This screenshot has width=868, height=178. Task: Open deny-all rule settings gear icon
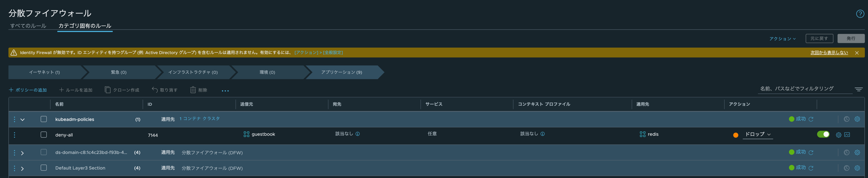pos(838,135)
